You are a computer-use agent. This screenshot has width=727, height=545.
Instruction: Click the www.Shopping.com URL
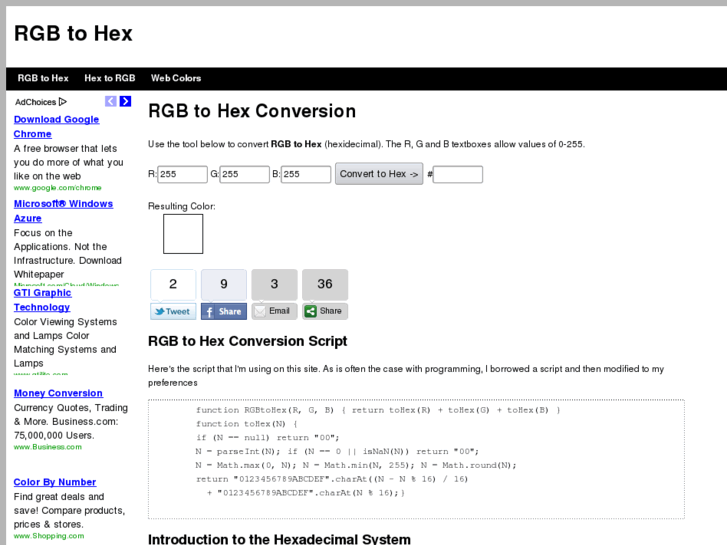coord(49,536)
